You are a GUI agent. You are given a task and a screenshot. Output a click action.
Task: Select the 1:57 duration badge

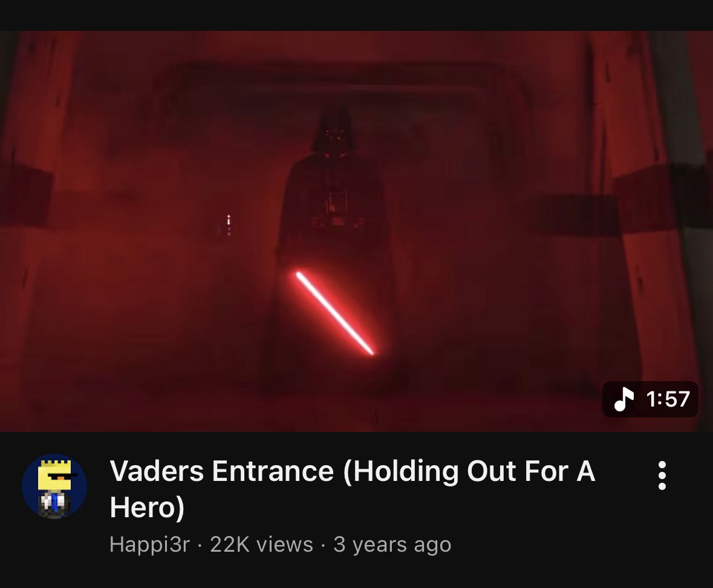pos(650,399)
